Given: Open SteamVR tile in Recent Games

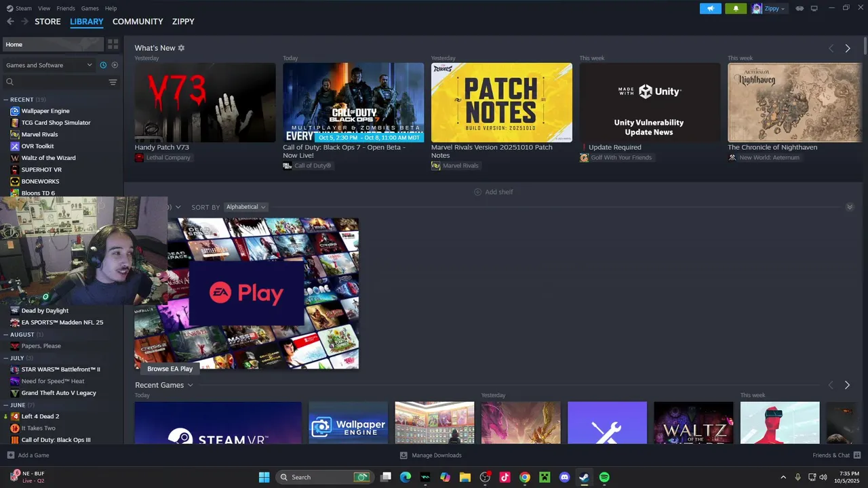Looking at the screenshot, I should coord(218,423).
